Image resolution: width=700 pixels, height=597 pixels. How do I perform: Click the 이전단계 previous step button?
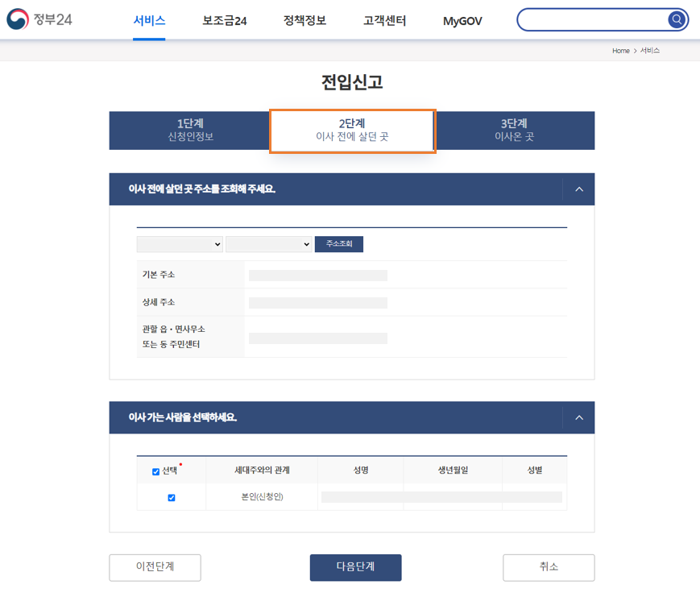(x=155, y=567)
